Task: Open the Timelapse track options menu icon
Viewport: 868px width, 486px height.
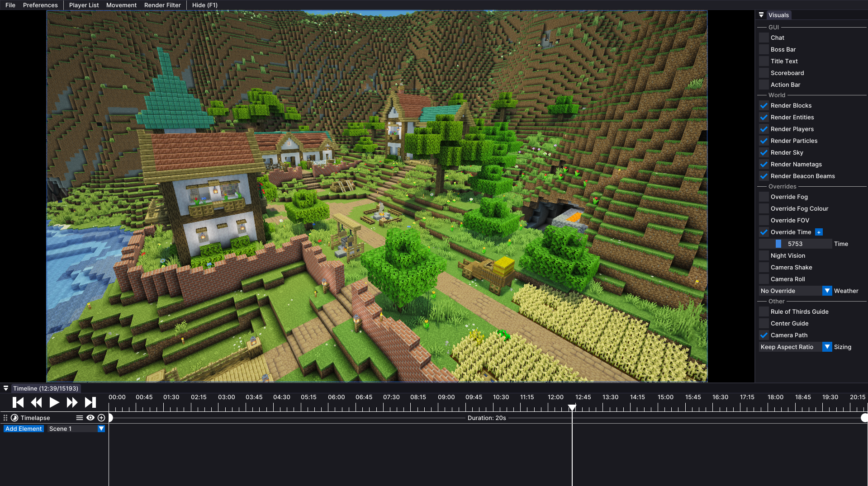Action: tap(80, 418)
